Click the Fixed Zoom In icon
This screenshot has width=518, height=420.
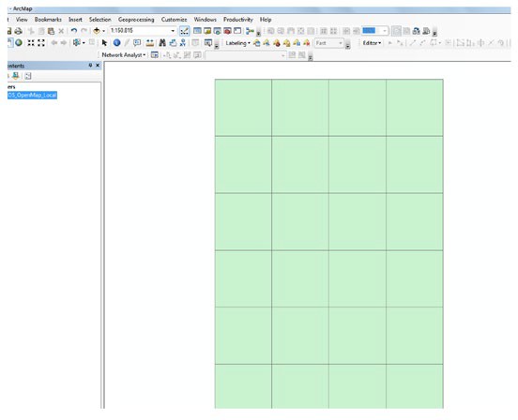31,42
